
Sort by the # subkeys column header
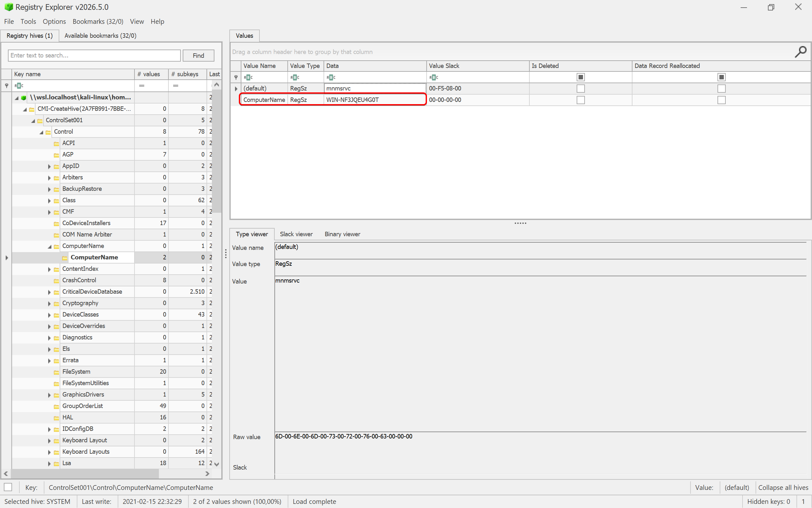click(x=187, y=74)
